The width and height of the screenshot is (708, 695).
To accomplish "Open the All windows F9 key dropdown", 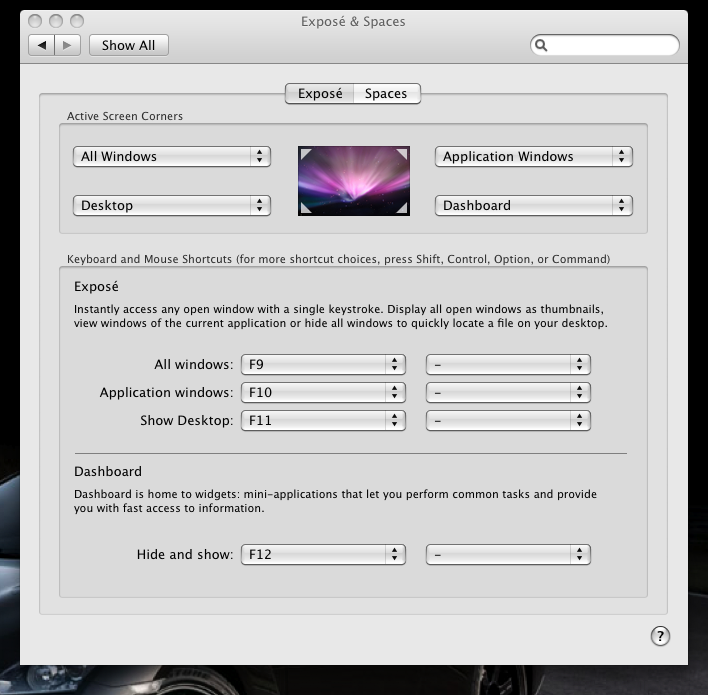I will coord(323,364).
